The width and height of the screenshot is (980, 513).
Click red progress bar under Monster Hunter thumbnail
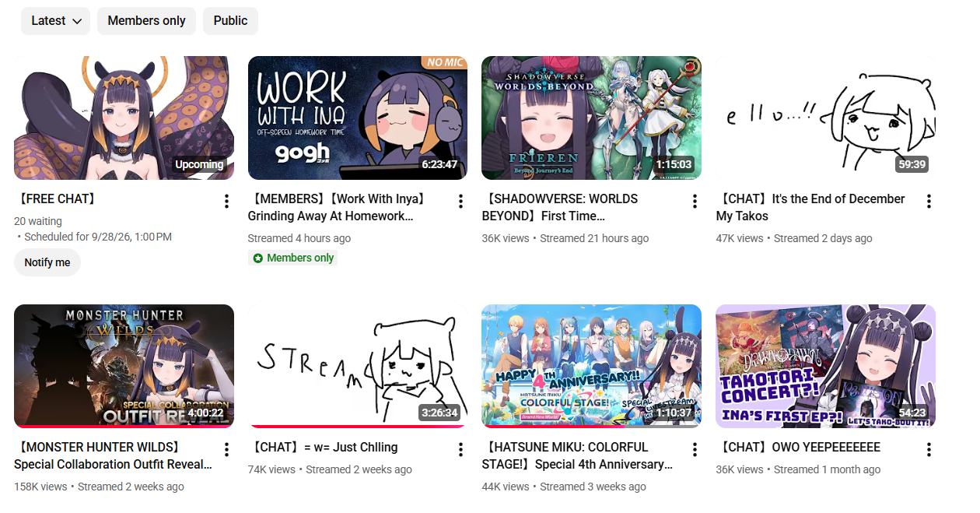124,427
